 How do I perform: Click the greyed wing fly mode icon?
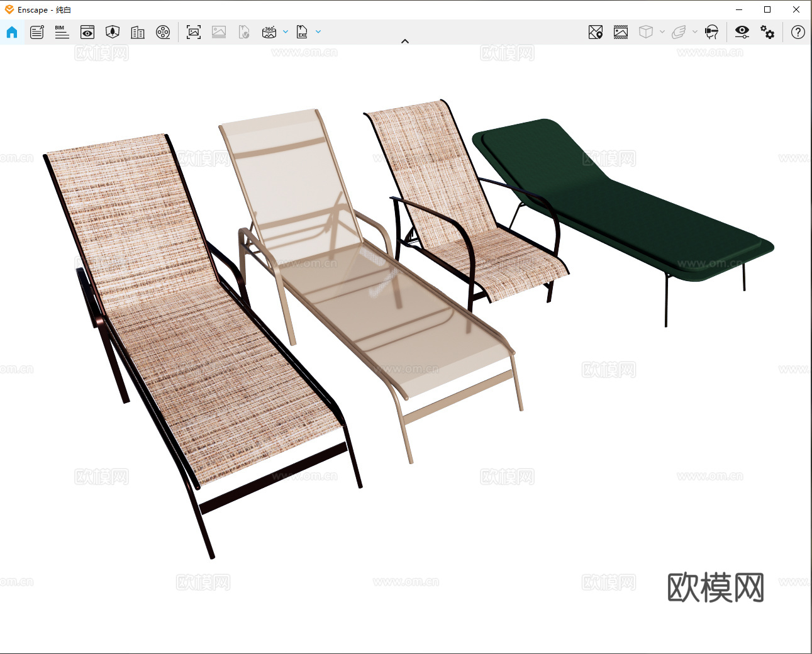tap(679, 32)
